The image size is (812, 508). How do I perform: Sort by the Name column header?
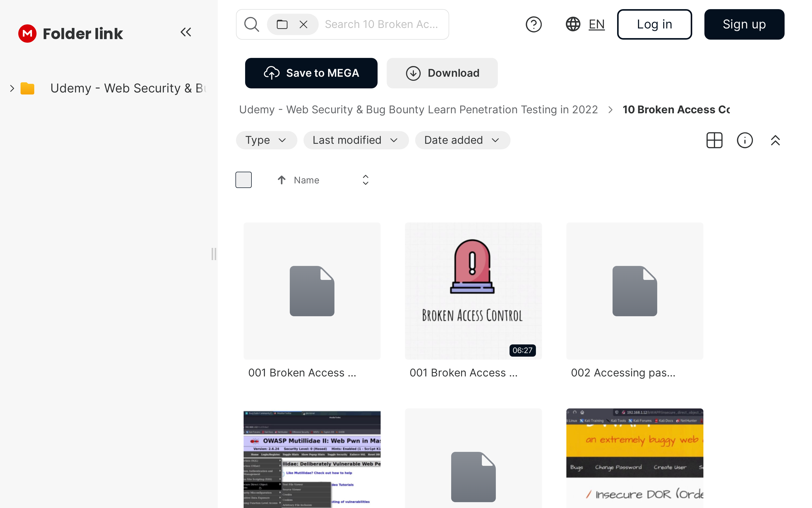click(306, 180)
